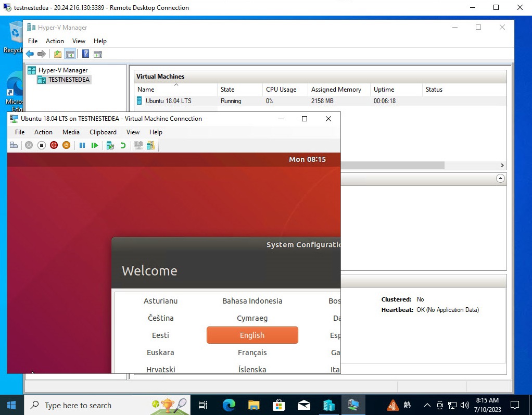Image resolution: width=532 pixels, height=415 pixels.
Task: Open Action menu in Hyper-V Manager
Action: 55,41
